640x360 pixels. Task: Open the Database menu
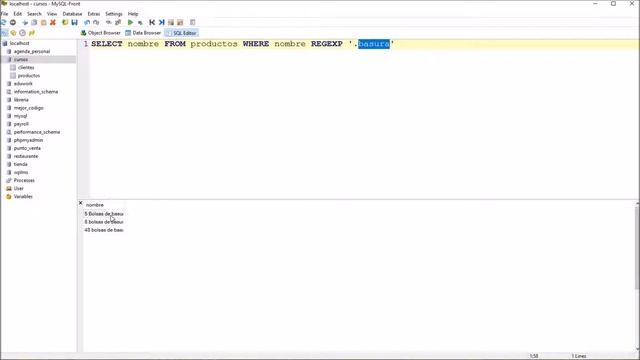(x=72, y=14)
